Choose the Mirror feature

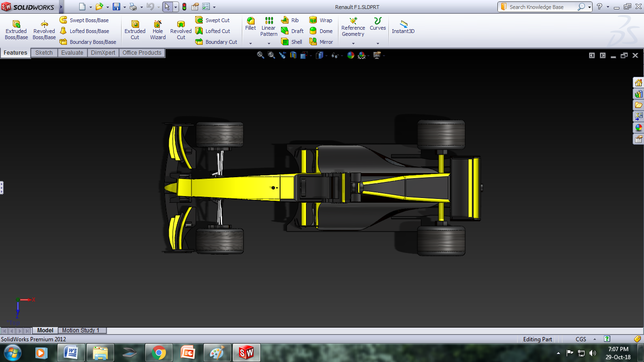click(321, 42)
